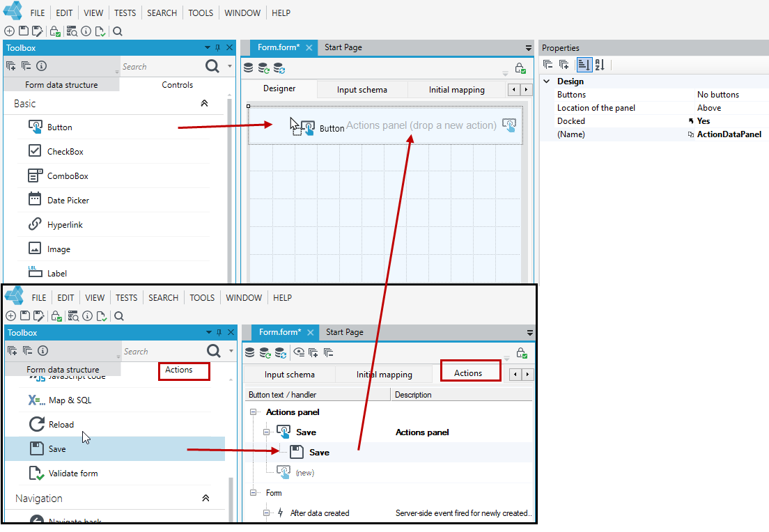The image size is (769, 532).
Task: Click the info icon in the upper Toolbox toolbar
Action: [42, 65]
